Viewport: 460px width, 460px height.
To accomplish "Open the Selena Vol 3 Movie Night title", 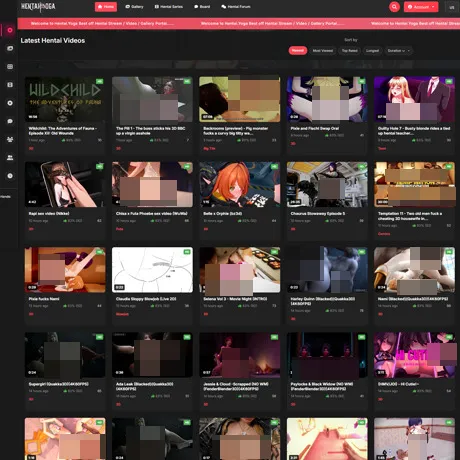I will [235, 299].
